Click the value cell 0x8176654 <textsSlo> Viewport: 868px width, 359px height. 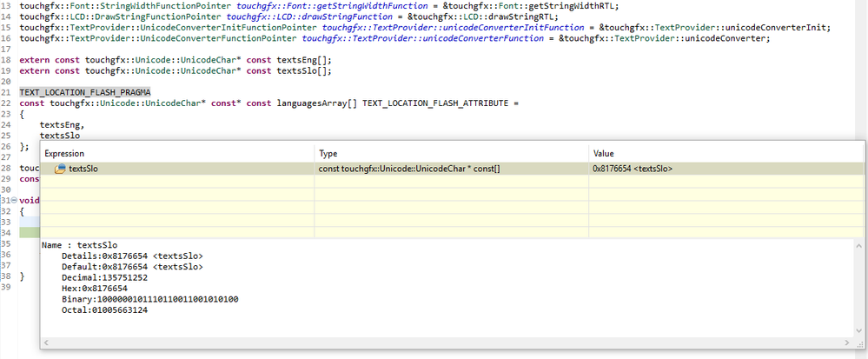tap(633, 169)
